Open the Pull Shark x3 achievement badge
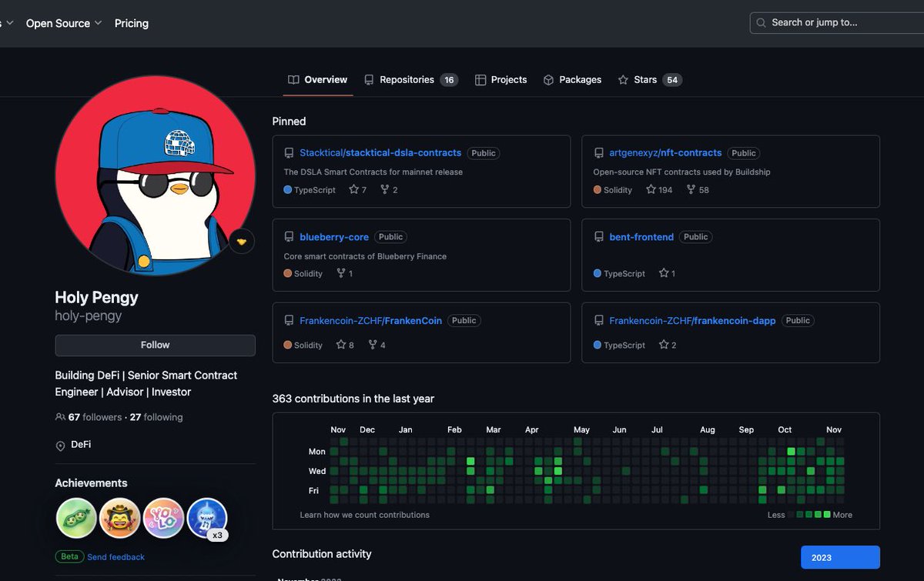924x581 pixels. click(207, 518)
